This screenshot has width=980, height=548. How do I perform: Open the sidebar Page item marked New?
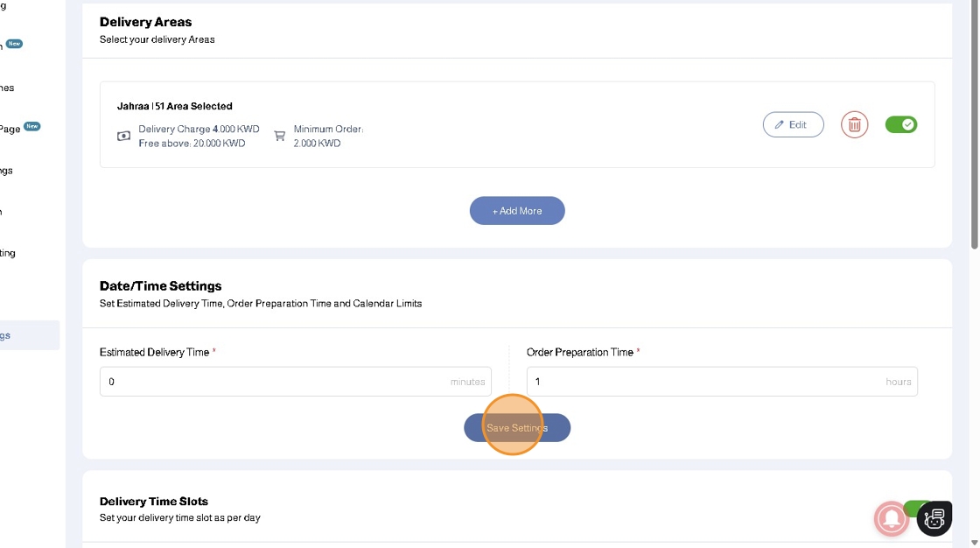pyautogui.click(x=10, y=129)
